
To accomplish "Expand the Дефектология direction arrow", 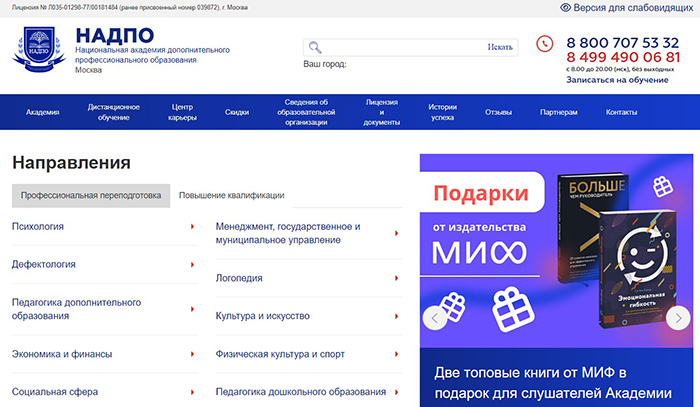I will tap(192, 265).
